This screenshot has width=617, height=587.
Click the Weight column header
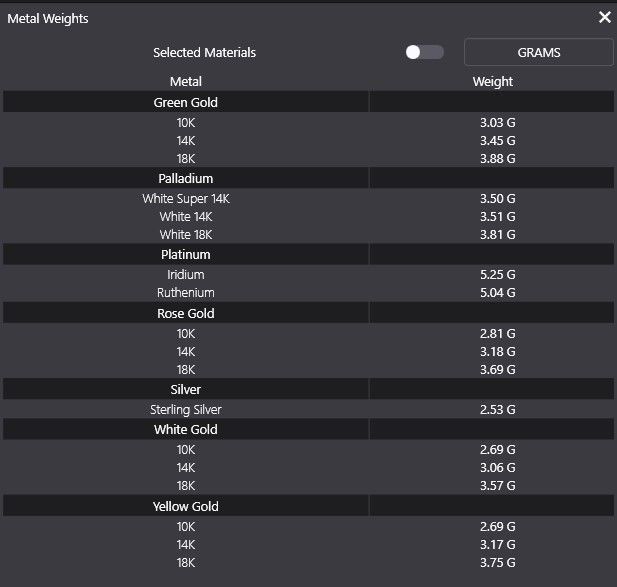tap(492, 81)
